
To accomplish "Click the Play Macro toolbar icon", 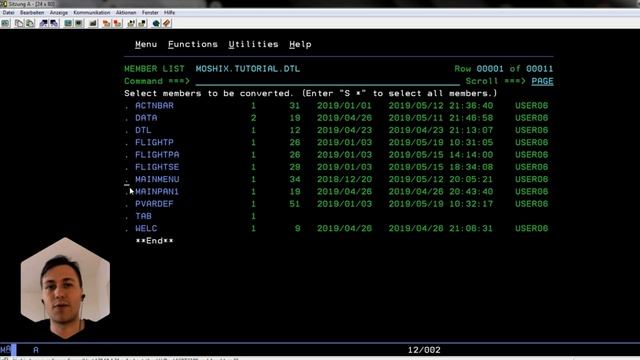I will coord(131,23).
